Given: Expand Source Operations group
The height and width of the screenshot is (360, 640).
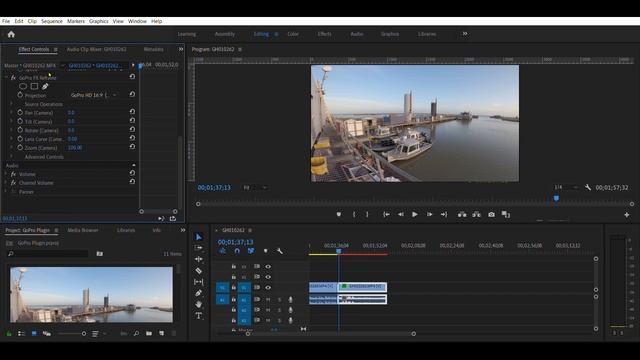Looking at the screenshot, I should click(11, 104).
